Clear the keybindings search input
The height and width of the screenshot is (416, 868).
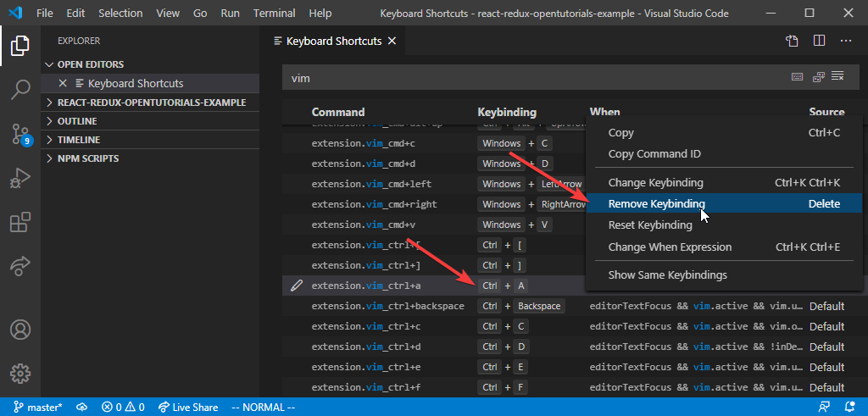click(837, 76)
